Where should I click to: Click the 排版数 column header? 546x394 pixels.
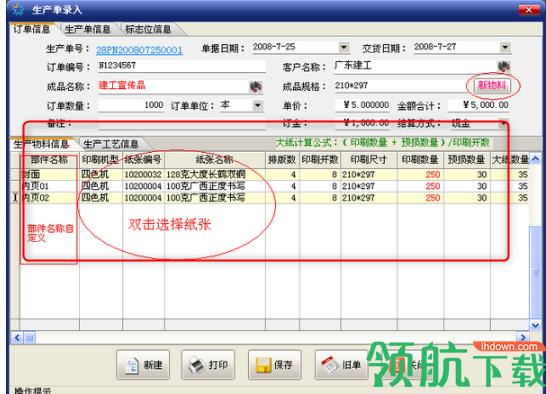tap(282, 160)
